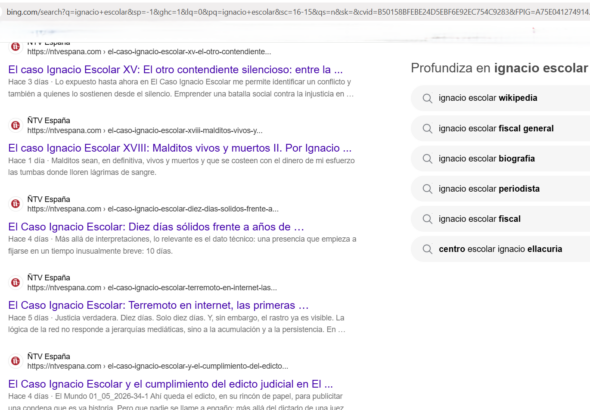Click the search icon beside centro escolar ignacio ellacuria
The width and height of the screenshot is (590, 410).
point(427,249)
